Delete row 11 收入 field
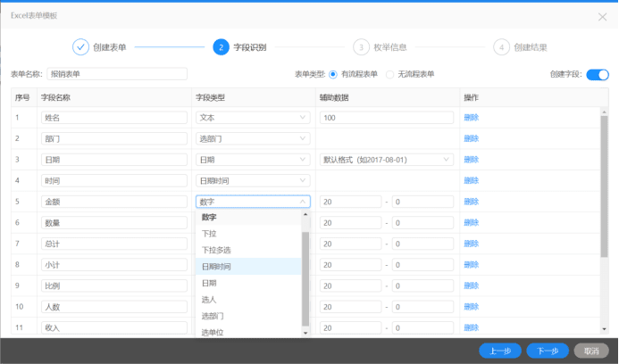The image size is (619, 364). point(471,327)
